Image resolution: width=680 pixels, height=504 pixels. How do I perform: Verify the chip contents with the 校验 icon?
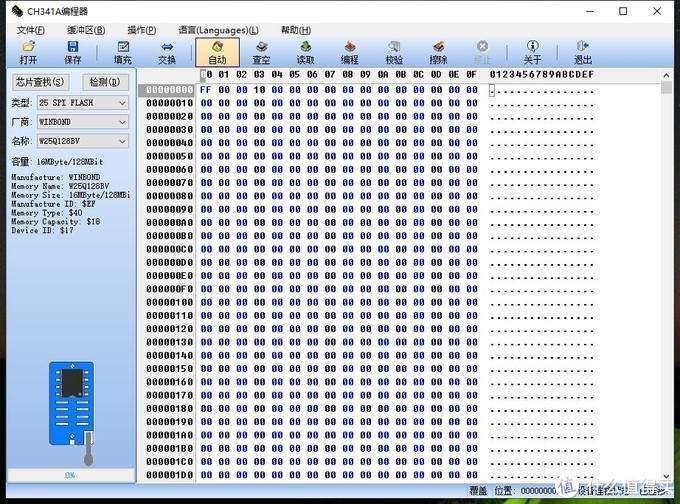(x=394, y=52)
